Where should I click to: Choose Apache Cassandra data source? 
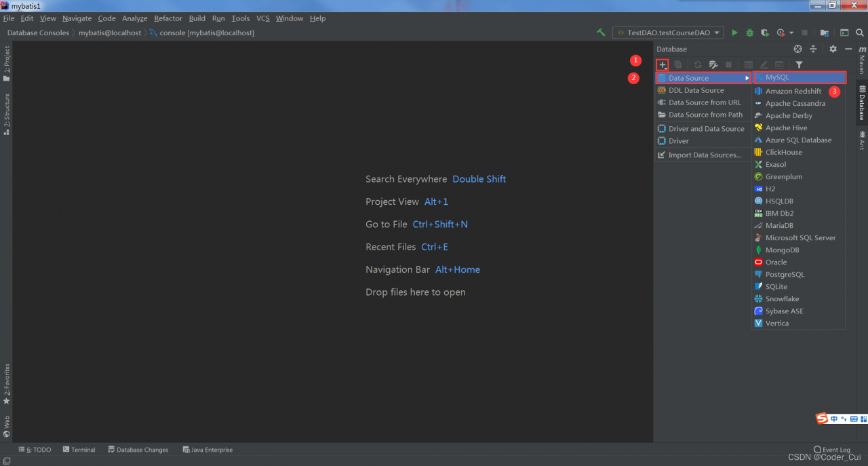(x=799, y=103)
